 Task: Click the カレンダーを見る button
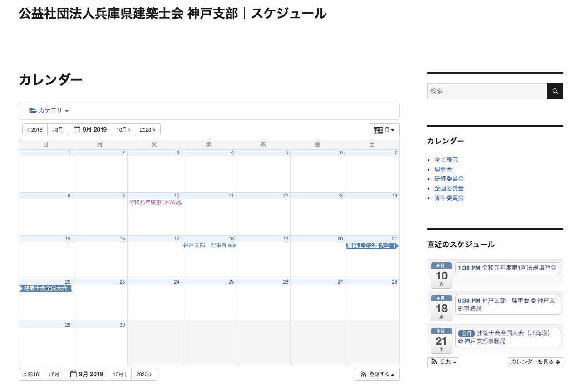[x=535, y=362]
